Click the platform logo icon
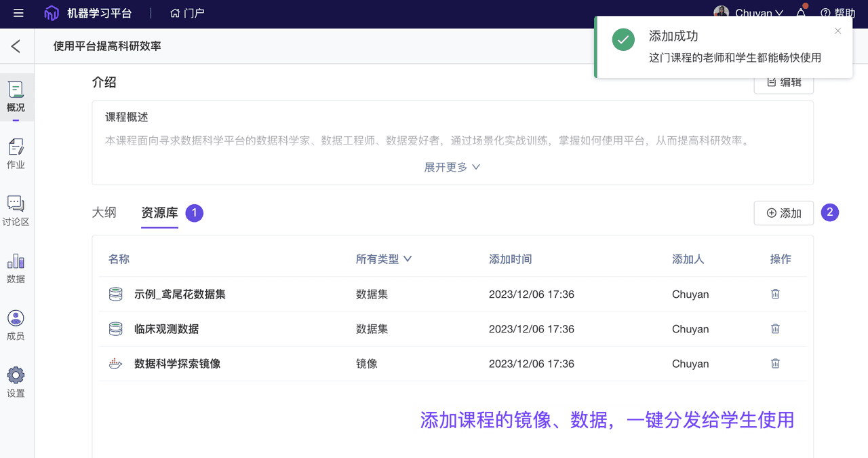868x458 pixels. point(52,13)
